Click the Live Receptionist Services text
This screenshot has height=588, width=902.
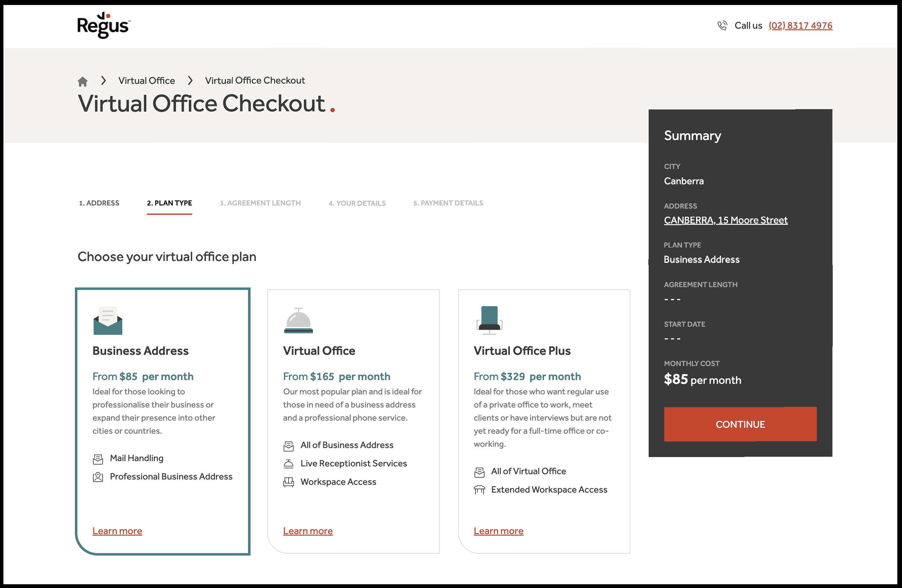[353, 463]
